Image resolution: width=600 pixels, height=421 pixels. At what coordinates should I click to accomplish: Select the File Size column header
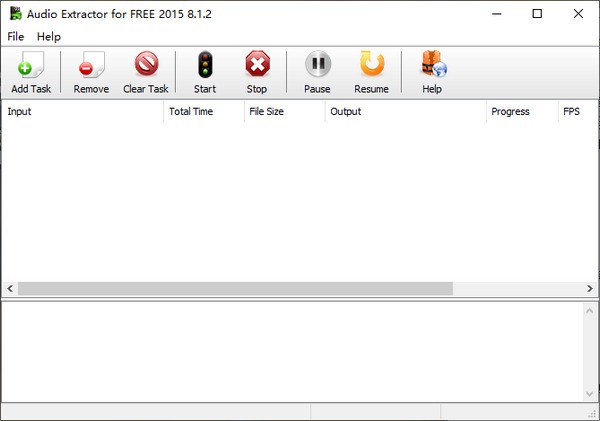(x=284, y=112)
